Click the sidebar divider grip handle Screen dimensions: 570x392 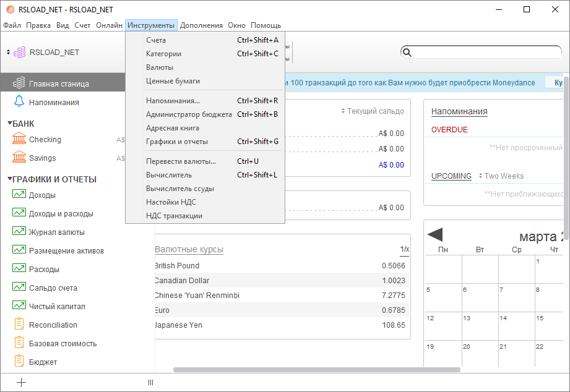(x=150, y=382)
